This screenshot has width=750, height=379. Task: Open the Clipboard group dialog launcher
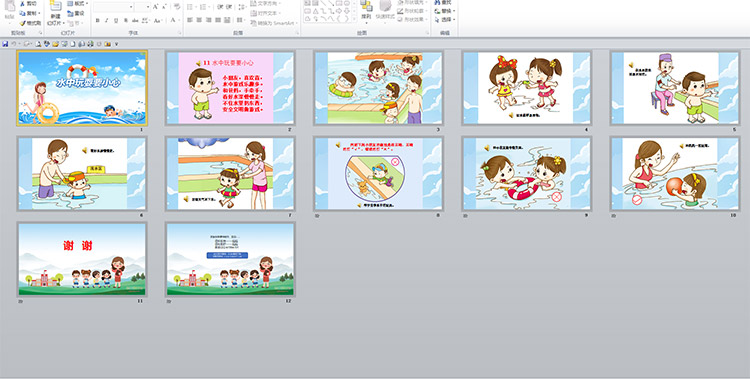point(41,33)
